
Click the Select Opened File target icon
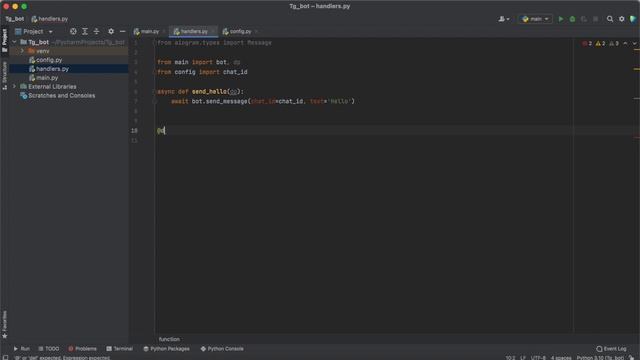coord(73,31)
